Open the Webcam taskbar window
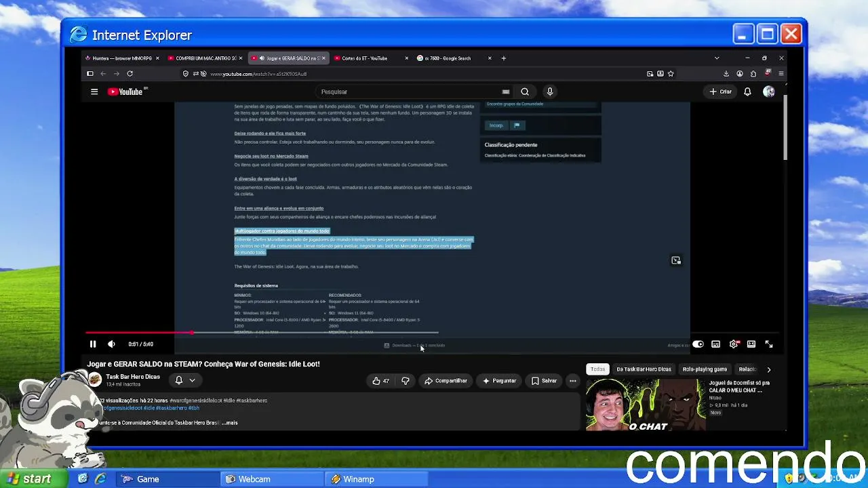Image resolution: width=868 pixels, height=488 pixels. coord(272,479)
